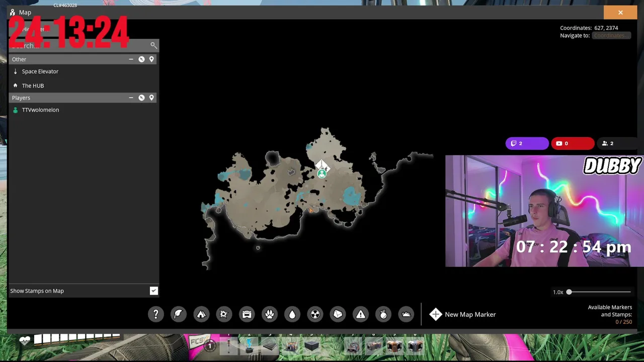Viewport: 644px width, 362px height.
Task: Click the New Map Marker button
Action: [463, 314]
